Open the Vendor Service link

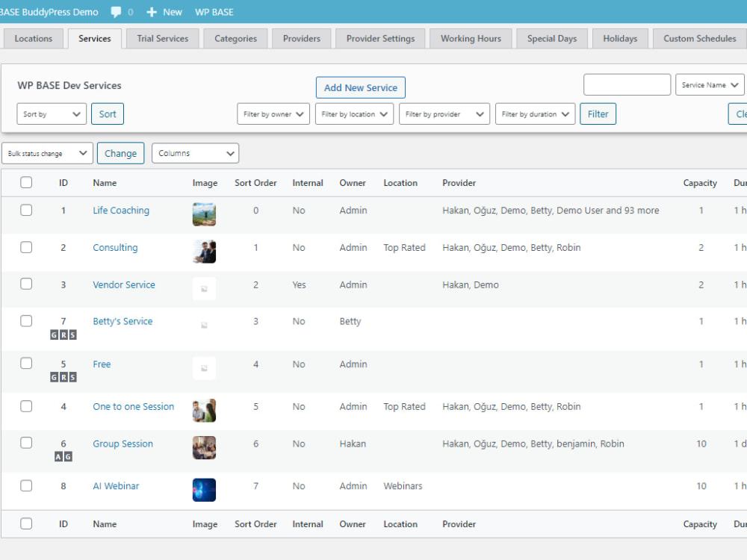pyautogui.click(x=124, y=284)
